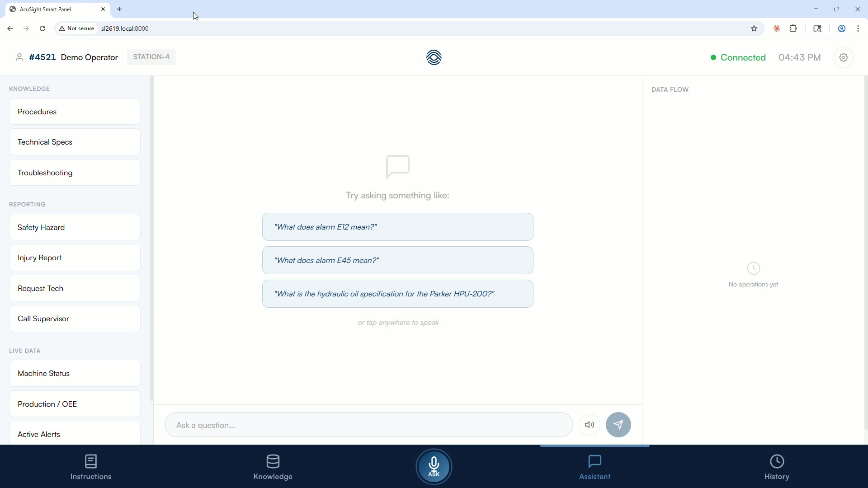
Task: Click the operator profile icon
Action: (x=19, y=57)
